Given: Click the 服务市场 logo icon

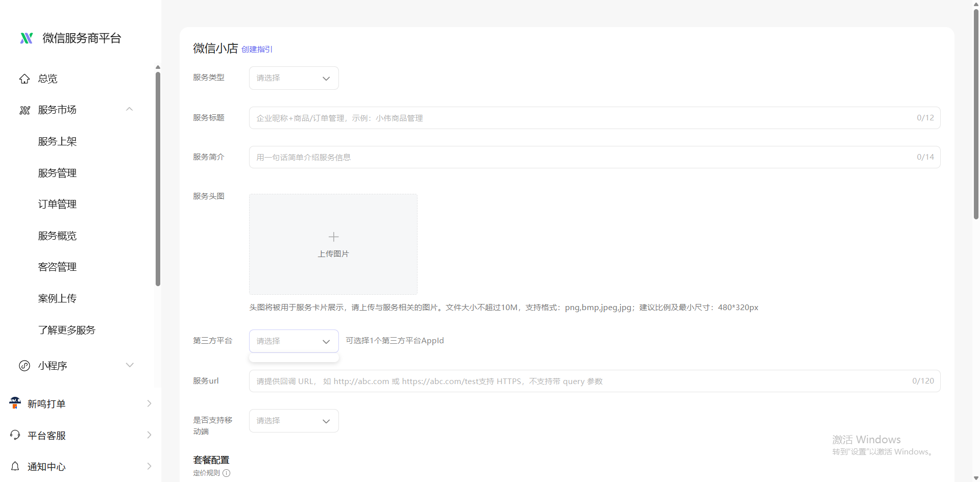Looking at the screenshot, I should tap(24, 110).
